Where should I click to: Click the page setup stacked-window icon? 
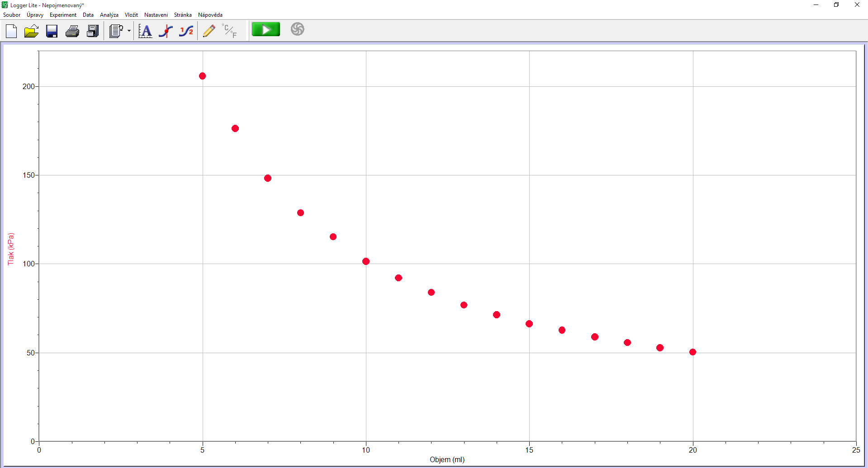93,31
